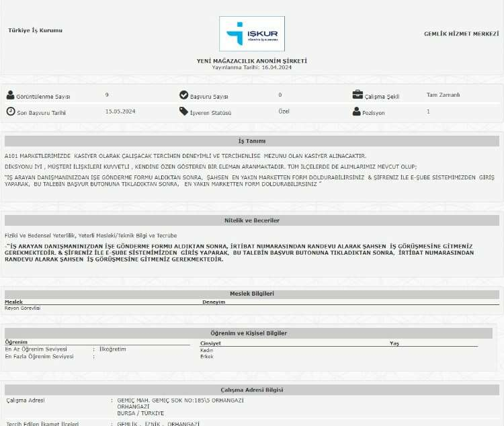Click the Tam Zamanlı work type value
The image size is (504, 426).
tap(443, 95)
